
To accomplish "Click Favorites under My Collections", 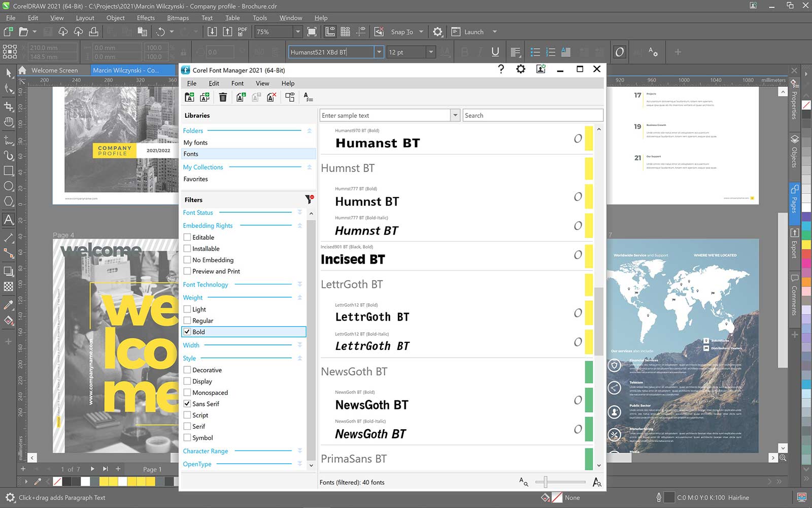I will (x=196, y=179).
